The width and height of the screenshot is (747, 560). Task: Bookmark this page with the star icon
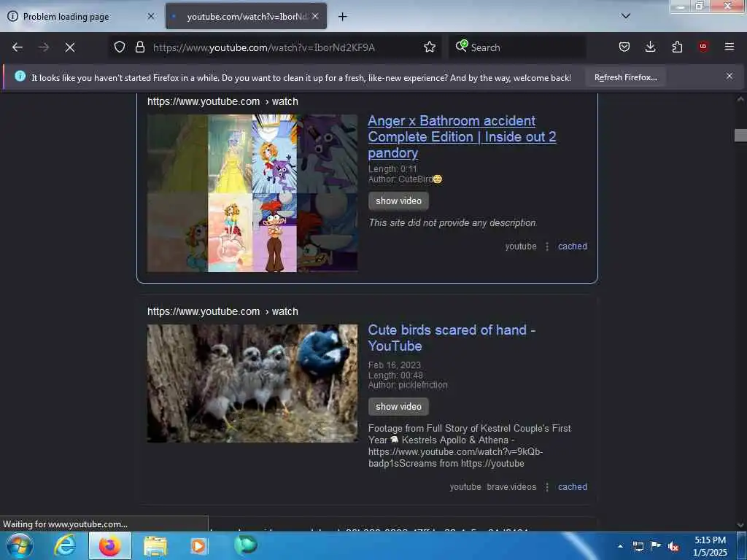[x=429, y=47]
